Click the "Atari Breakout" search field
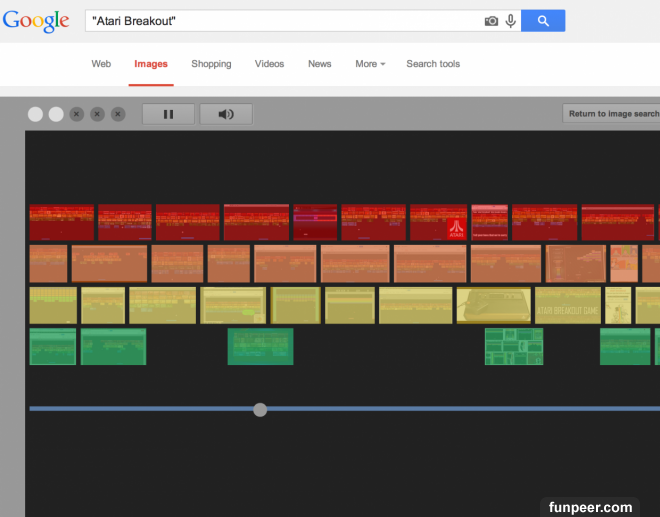This screenshot has width=660, height=517. 280,21
